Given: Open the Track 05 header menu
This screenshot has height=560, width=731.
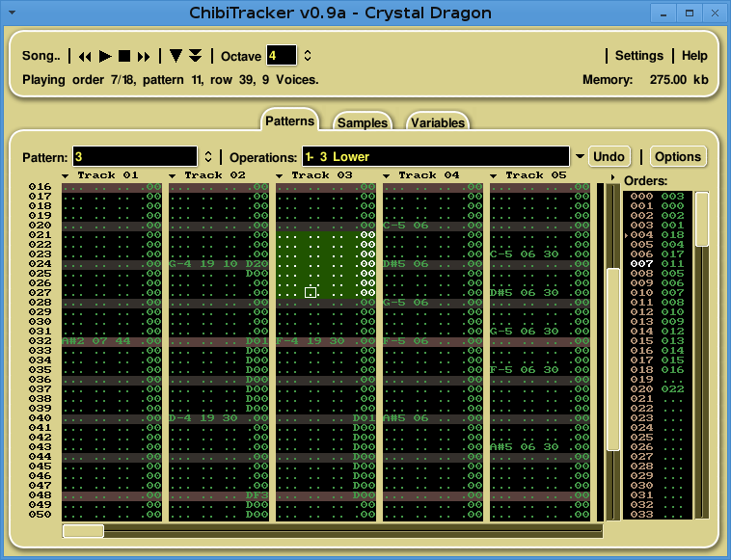Looking at the screenshot, I should pos(494,176).
